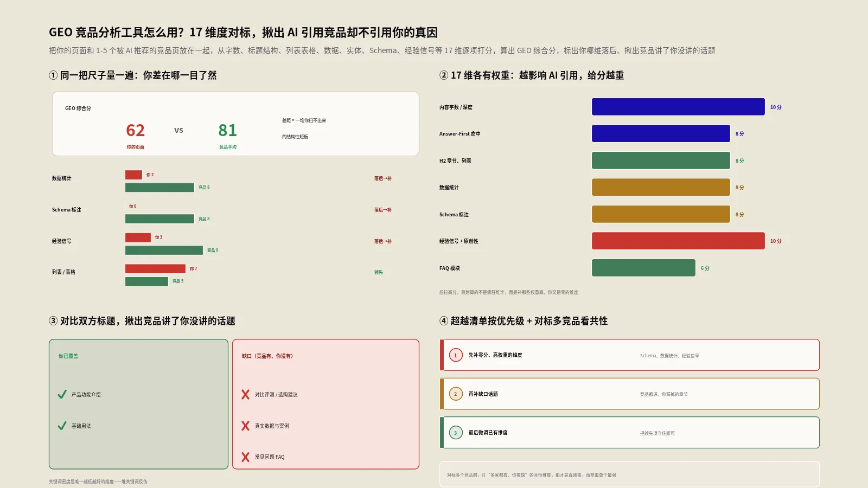The width and height of the screenshot is (868, 488).
Task: Click the 你已覆盖 card header
Action: pos(68,356)
